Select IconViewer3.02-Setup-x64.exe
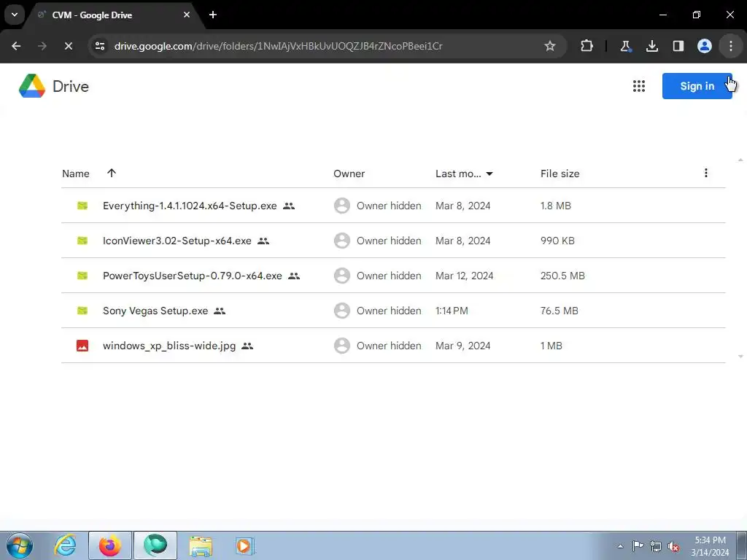The width and height of the screenshot is (747, 560). pyautogui.click(x=177, y=241)
